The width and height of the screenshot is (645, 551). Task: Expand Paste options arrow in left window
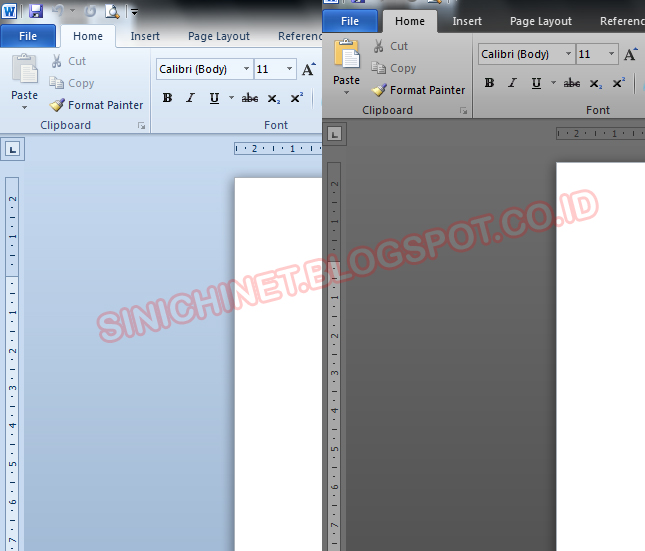coord(25,107)
